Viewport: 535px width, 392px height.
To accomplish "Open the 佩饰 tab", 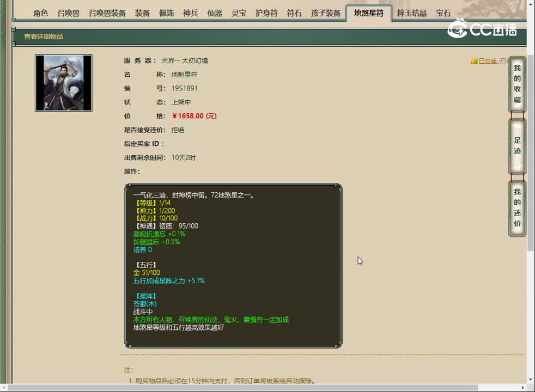I will point(167,13).
